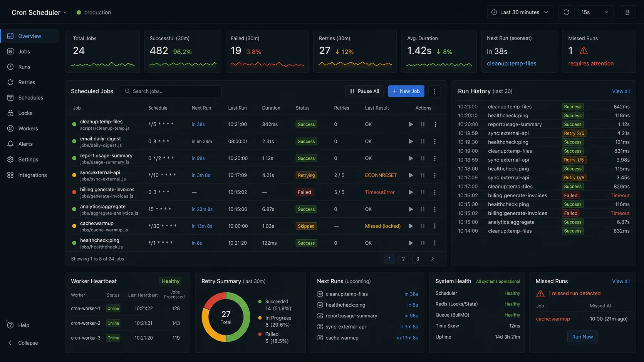Click the Help question mark icon

click(x=10, y=325)
